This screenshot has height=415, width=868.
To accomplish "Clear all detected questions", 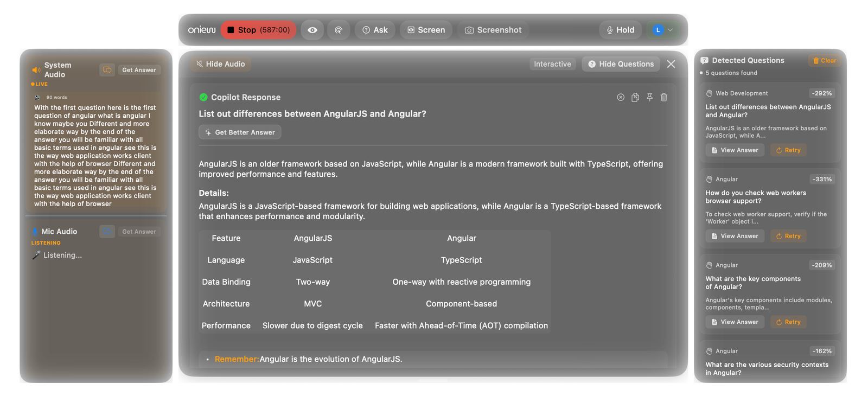I will pyautogui.click(x=824, y=61).
